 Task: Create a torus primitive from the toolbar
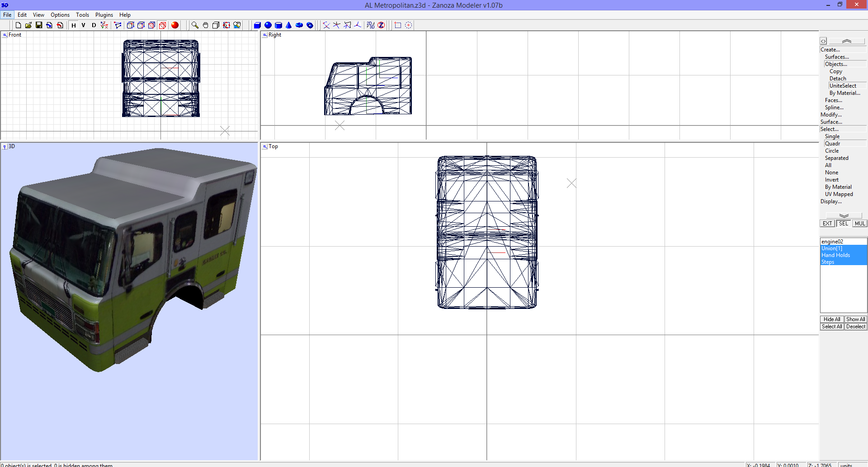tap(299, 25)
